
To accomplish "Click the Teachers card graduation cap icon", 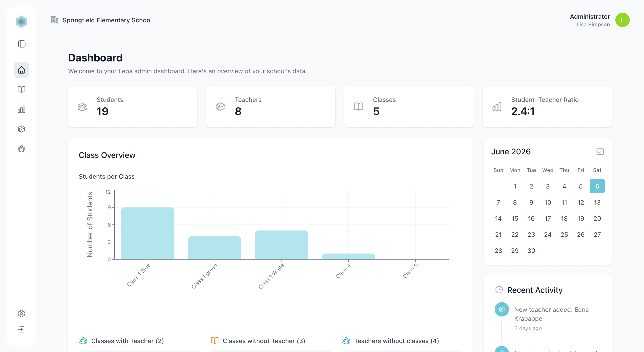I will pos(220,107).
